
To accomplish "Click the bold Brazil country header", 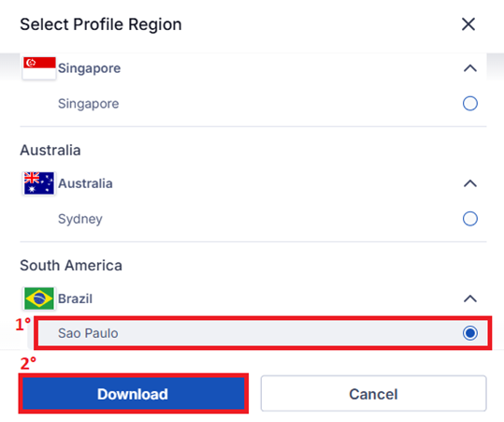I will 75,298.
